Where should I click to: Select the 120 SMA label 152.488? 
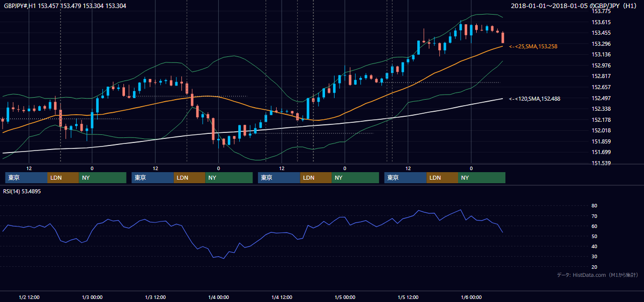[535, 99]
